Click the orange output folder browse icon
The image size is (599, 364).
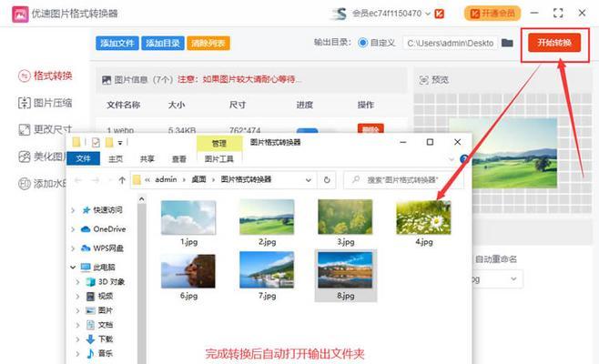pyautogui.click(x=507, y=43)
